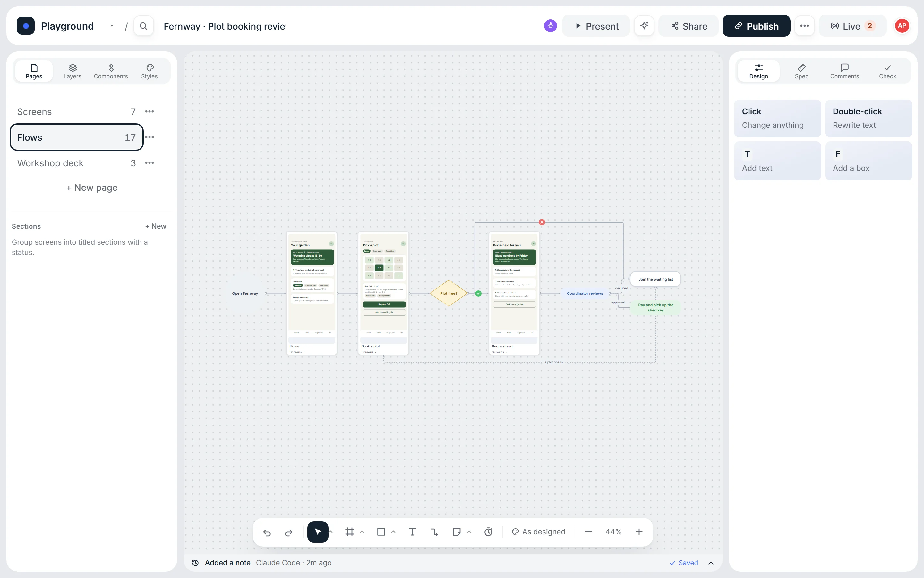Open the Check tab
This screenshot has width=924, height=578.
[x=887, y=72]
